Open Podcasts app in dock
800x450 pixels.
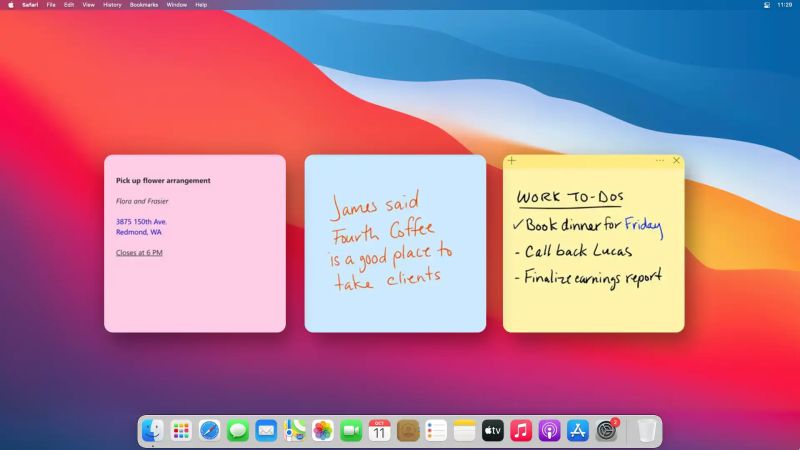549,431
